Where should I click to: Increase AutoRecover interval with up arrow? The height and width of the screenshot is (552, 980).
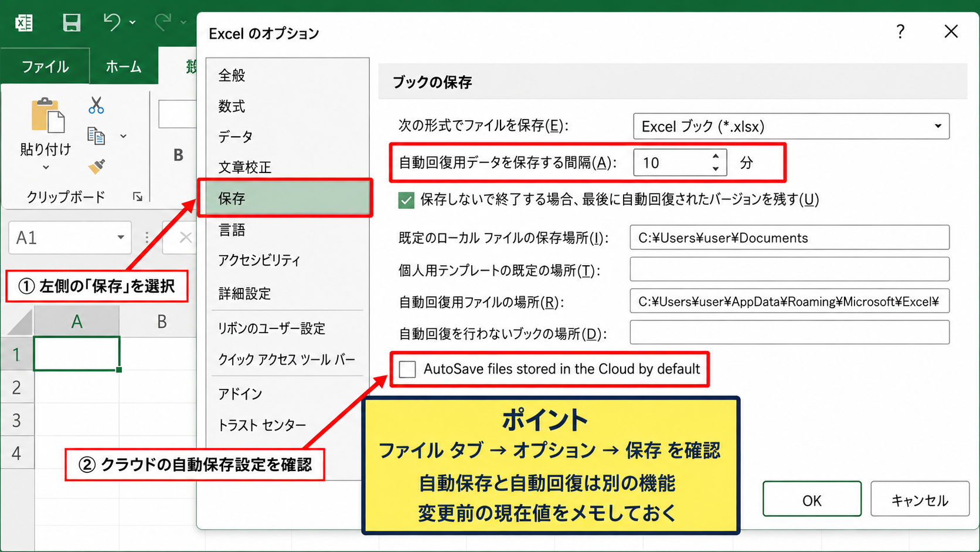pyautogui.click(x=716, y=156)
